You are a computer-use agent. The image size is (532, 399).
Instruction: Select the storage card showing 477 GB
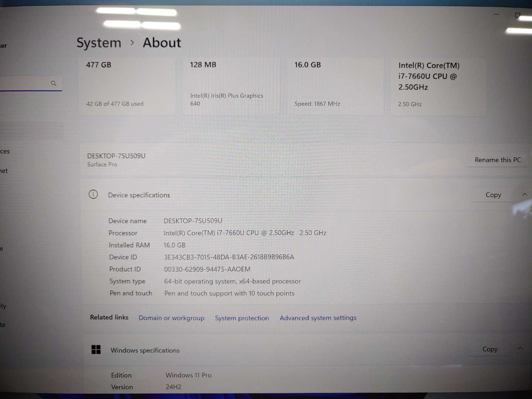[x=127, y=85]
